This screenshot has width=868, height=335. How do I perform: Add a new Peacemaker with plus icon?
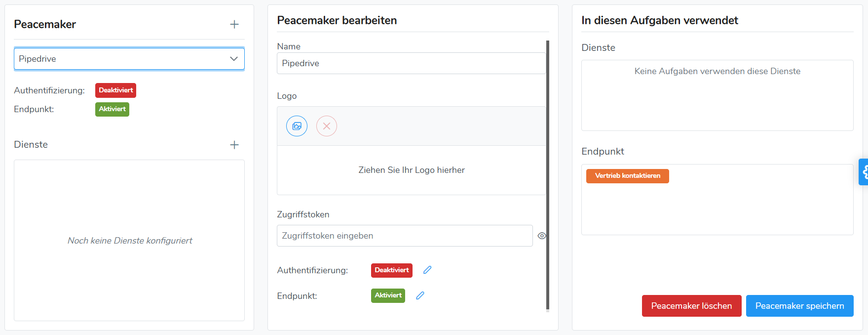(x=234, y=24)
